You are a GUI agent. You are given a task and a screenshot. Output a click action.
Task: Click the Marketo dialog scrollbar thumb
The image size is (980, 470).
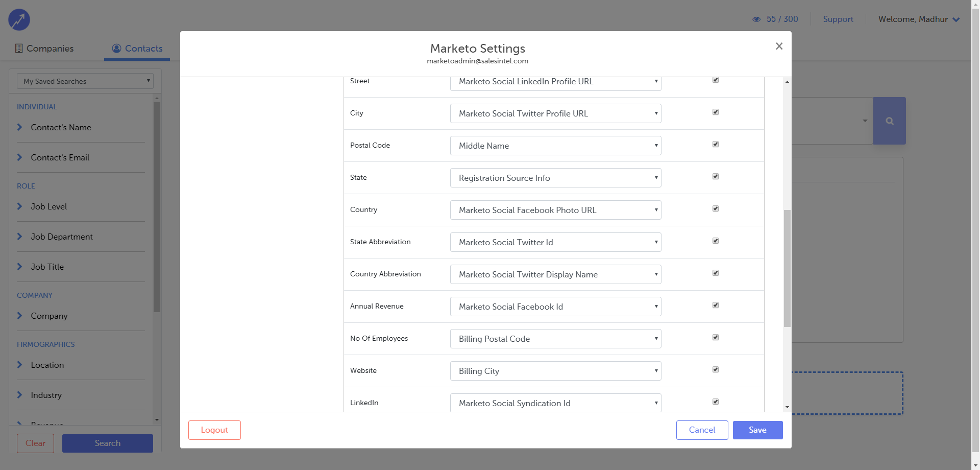click(x=787, y=268)
